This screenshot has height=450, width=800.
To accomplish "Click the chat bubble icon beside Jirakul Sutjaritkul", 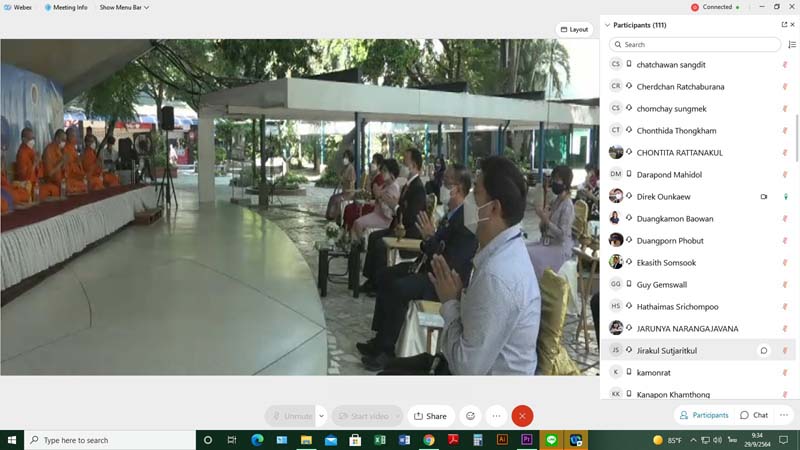I will 763,350.
